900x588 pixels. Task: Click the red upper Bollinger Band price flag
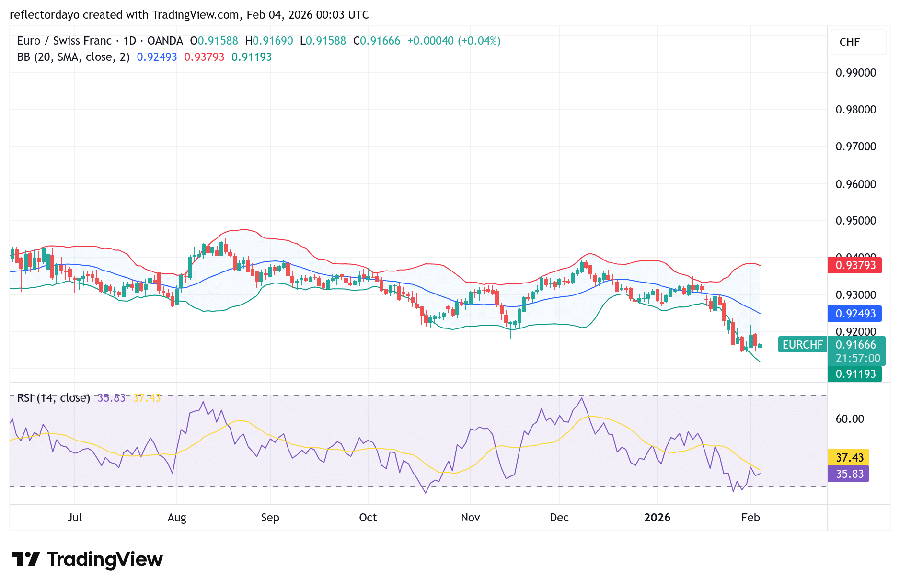pos(854,265)
